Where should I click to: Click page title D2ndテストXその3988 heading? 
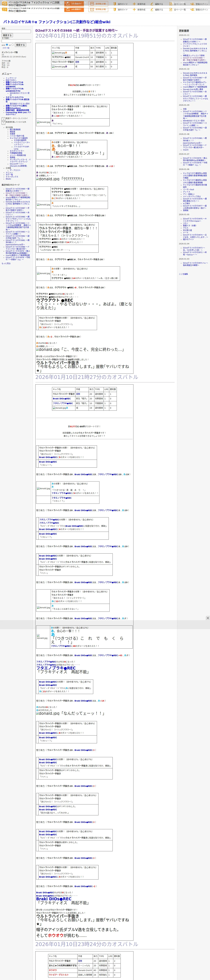[77, 30]
